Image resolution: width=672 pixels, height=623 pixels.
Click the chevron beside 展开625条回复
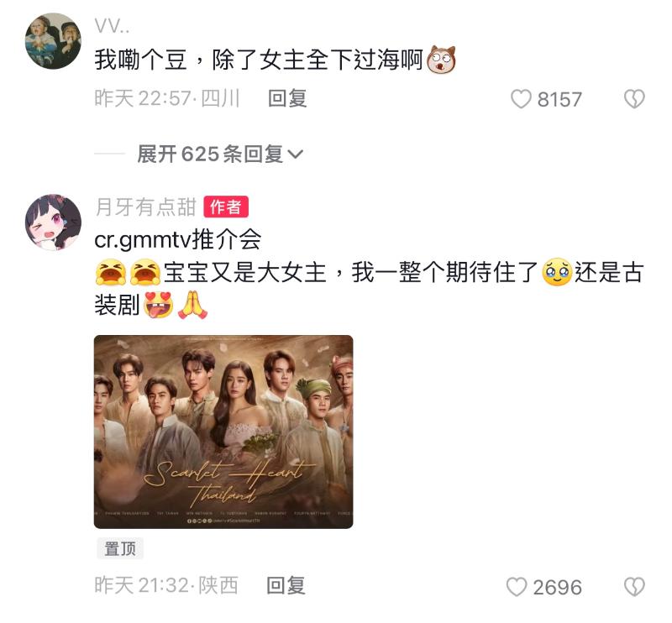pyautogui.click(x=296, y=154)
